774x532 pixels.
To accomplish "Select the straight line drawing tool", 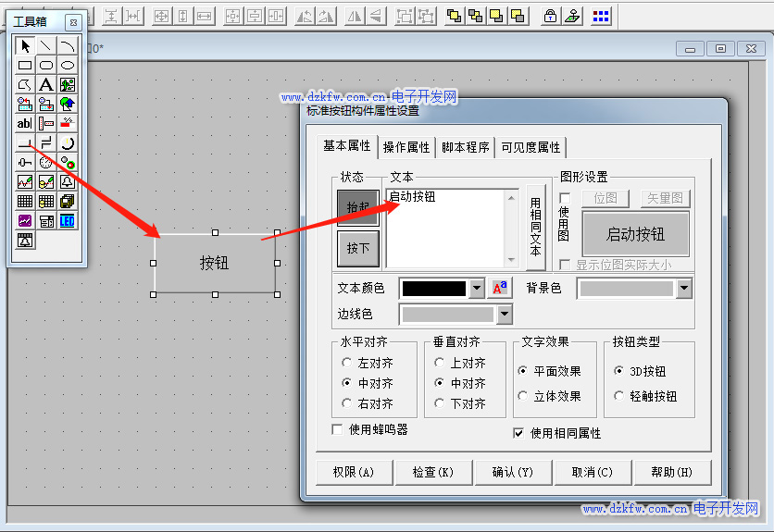I will click(x=46, y=46).
